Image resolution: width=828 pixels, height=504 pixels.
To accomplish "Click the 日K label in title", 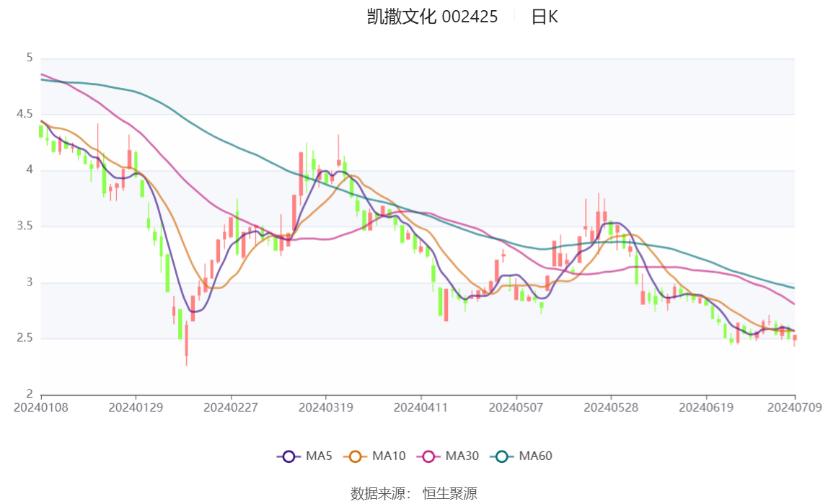I will (x=545, y=17).
